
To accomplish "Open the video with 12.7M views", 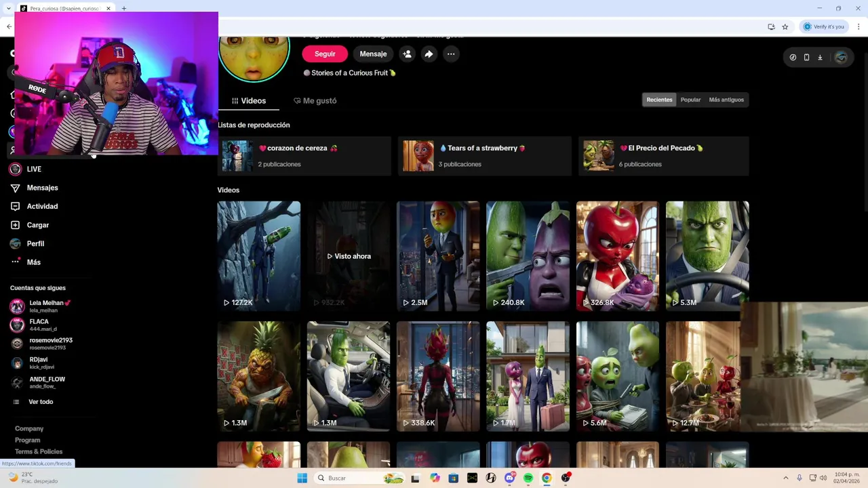I will pos(703,376).
